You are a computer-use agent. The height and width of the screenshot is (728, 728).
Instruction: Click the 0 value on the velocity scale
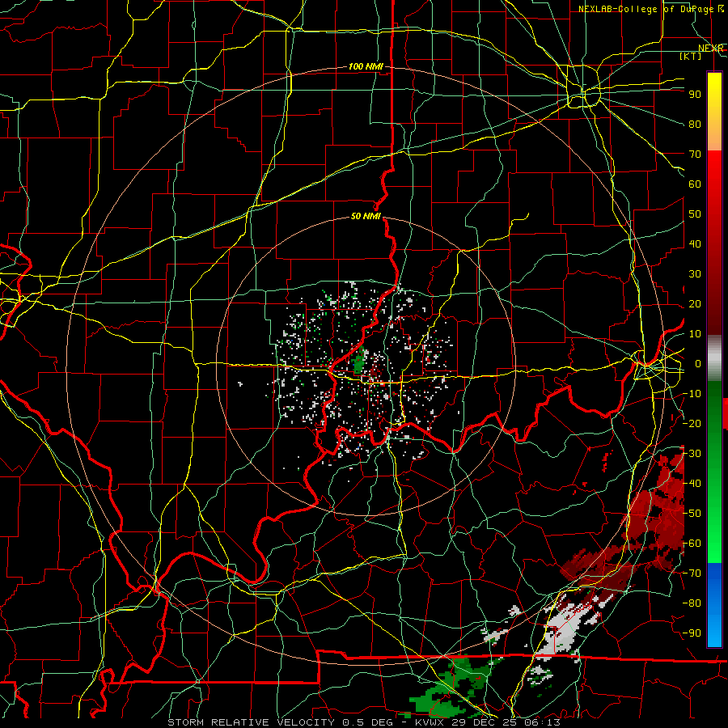pyautogui.click(x=698, y=363)
